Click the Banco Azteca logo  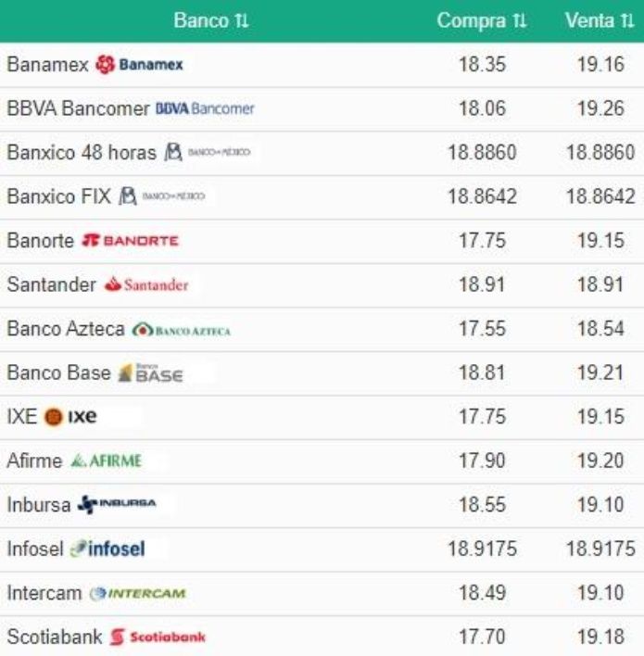tap(182, 331)
